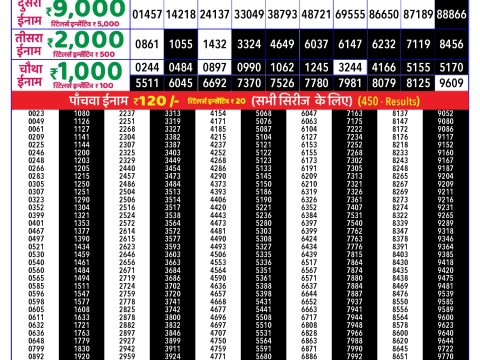480x360 pixels.
Task: Click the number "24137"
Action: tap(215, 14)
